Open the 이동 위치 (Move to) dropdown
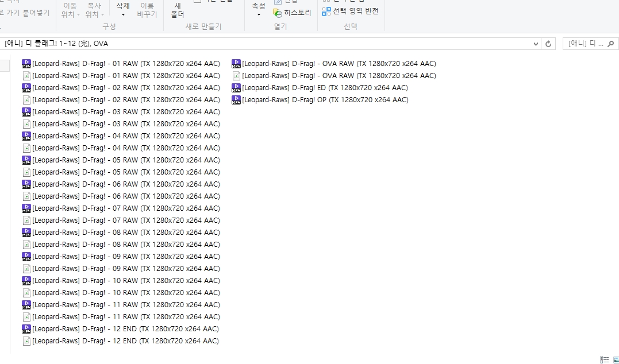 [x=70, y=10]
